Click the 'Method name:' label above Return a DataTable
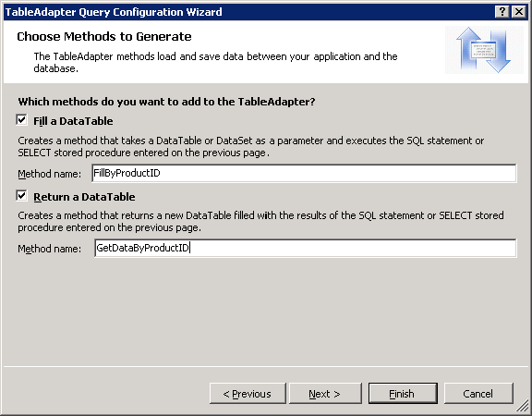Image resolution: width=532 pixels, height=416 pixels. pos(50,174)
